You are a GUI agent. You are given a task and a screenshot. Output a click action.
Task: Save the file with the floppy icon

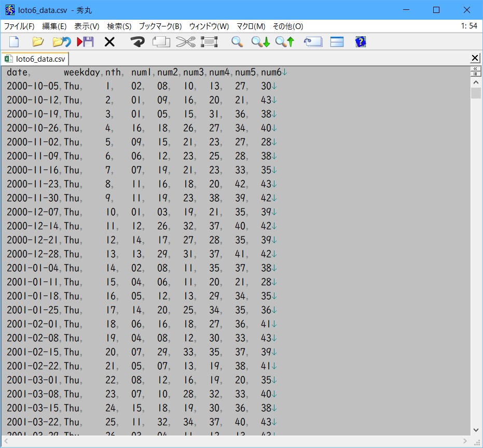pos(85,41)
